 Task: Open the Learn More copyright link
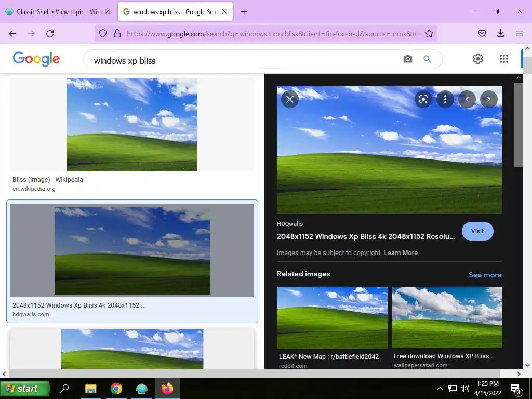coord(401,253)
